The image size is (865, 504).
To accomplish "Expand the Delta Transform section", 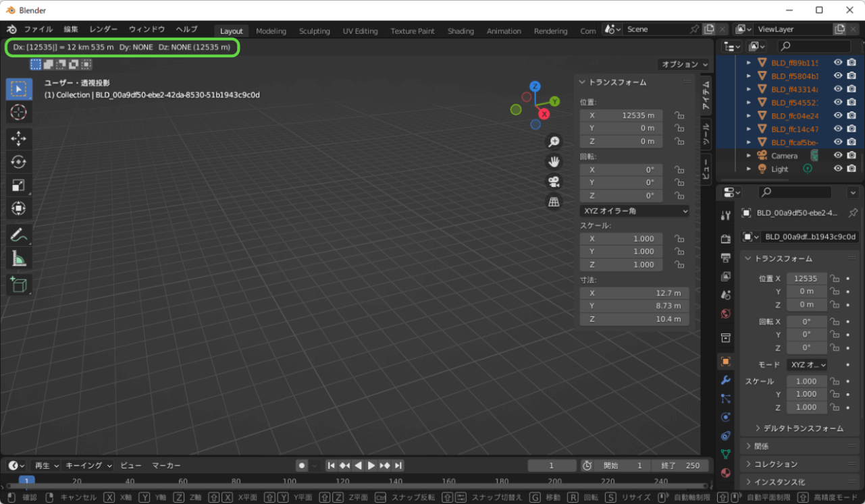I will click(799, 426).
